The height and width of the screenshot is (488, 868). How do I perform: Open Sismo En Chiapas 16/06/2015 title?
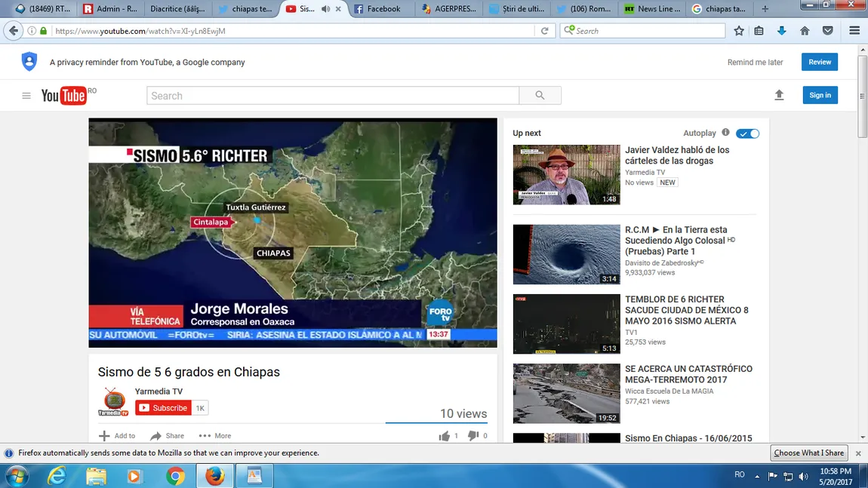688,438
